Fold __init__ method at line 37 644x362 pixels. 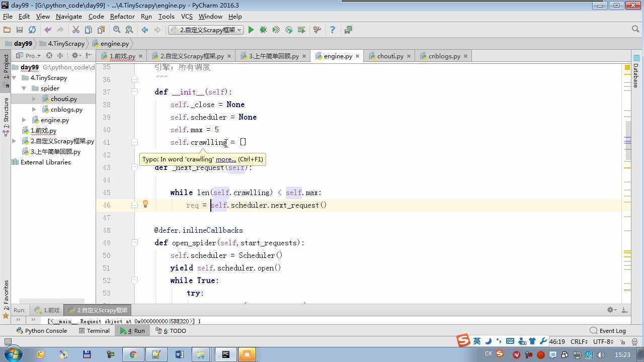134,92
